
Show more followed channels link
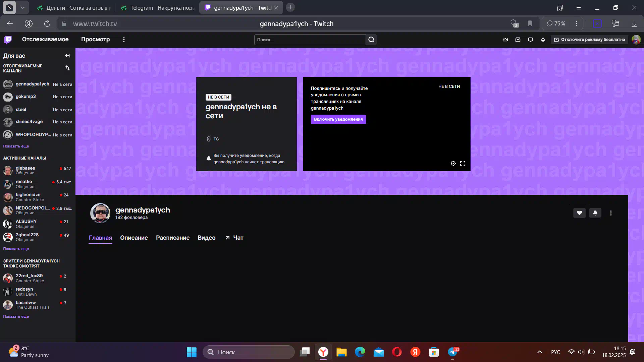(16, 146)
